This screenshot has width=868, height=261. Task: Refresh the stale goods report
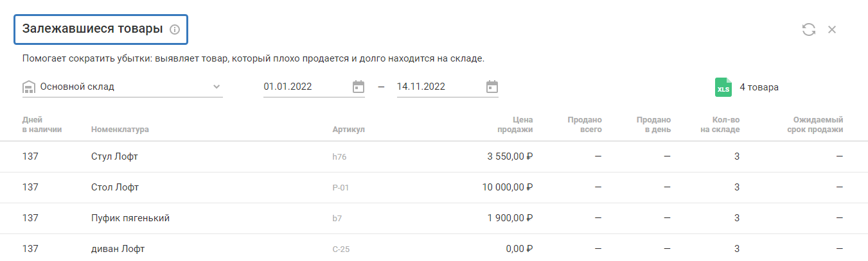point(809,29)
